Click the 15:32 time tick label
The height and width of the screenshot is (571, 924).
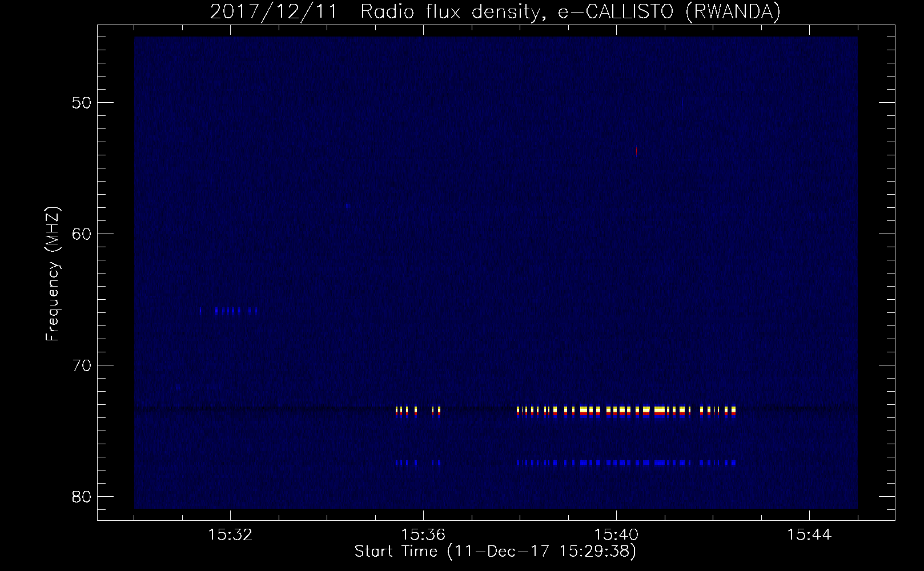[x=230, y=535]
